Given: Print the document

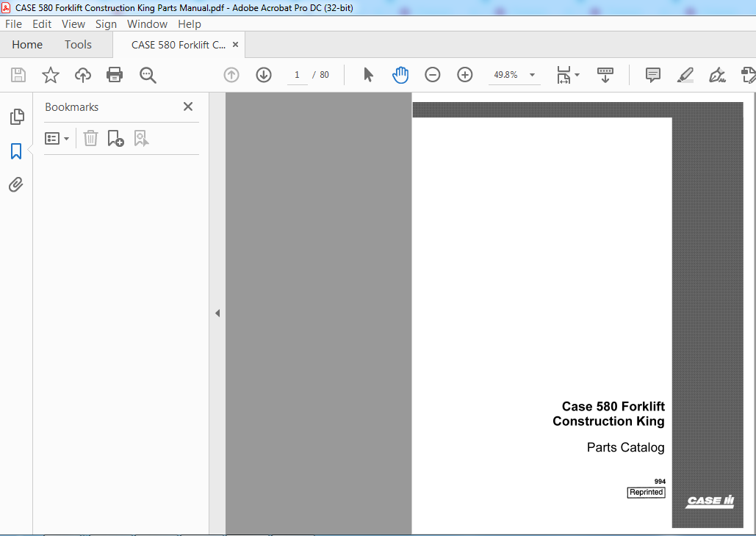Looking at the screenshot, I should (x=115, y=75).
